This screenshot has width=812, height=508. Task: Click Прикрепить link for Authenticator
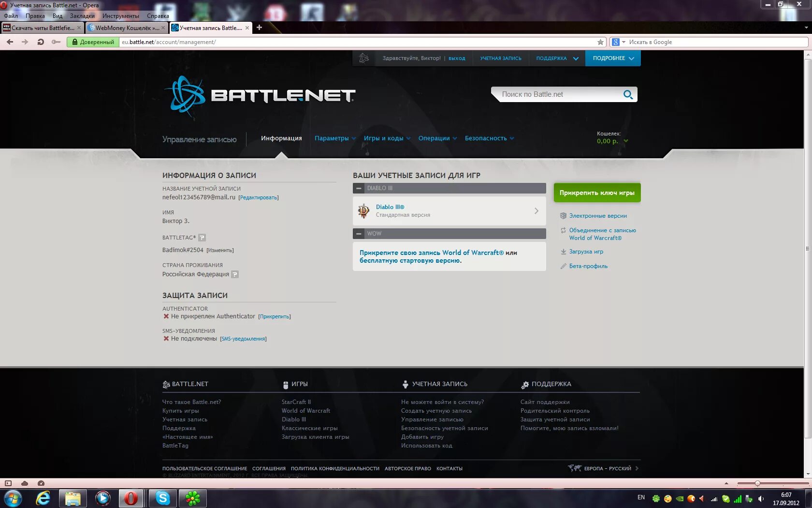(x=275, y=316)
